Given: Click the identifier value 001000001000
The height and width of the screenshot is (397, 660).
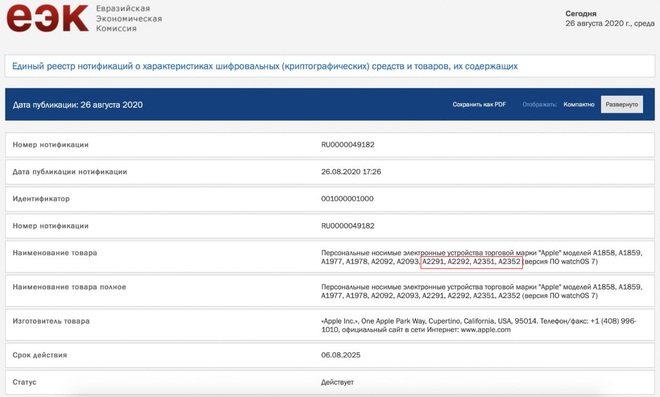Looking at the screenshot, I should [x=347, y=199].
